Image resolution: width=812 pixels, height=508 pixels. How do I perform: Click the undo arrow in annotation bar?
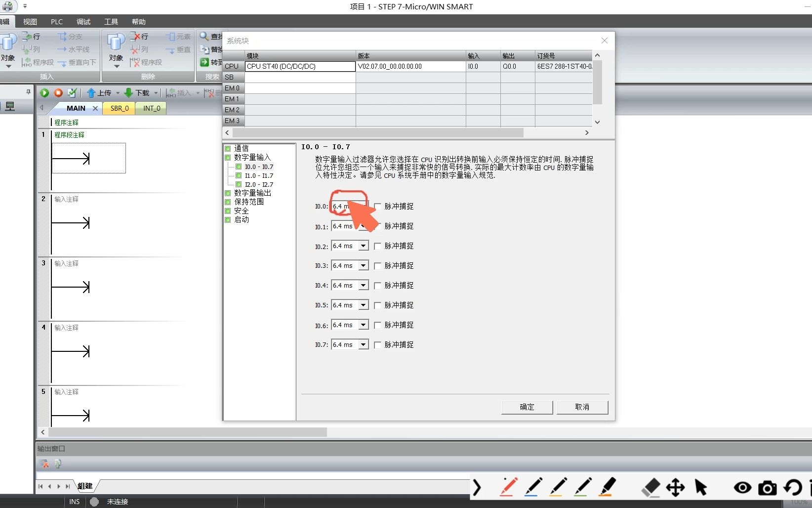(793, 488)
